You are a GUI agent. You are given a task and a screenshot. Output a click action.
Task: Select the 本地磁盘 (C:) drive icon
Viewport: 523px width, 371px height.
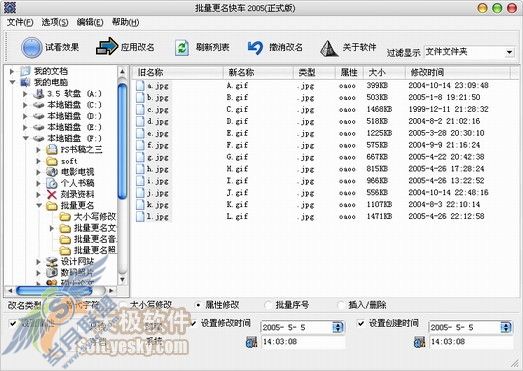[x=39, y=105]
